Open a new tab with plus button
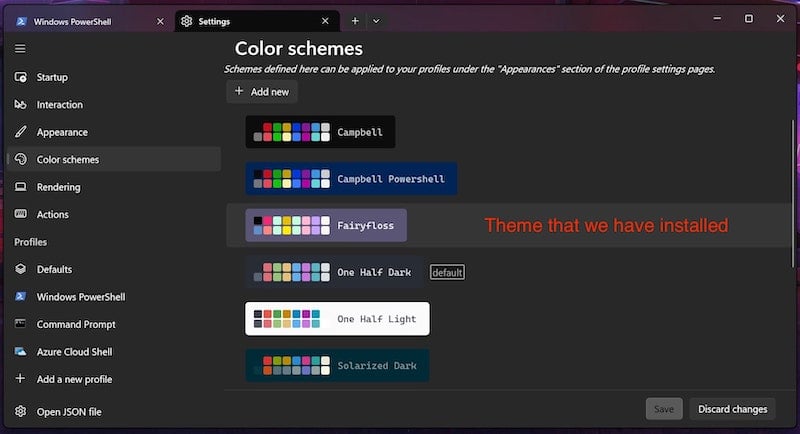Viewport: 800px width, 434px height. (355, 21)
